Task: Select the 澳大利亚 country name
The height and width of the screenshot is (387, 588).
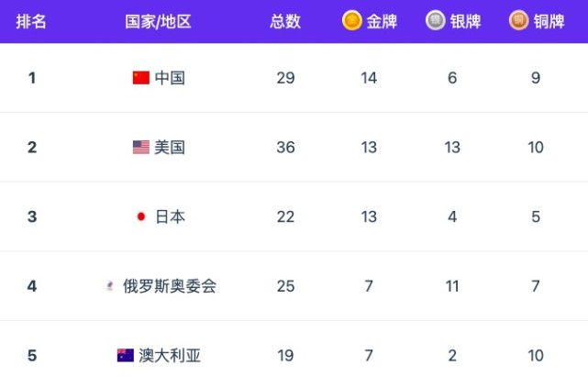Action: [170, 356]
